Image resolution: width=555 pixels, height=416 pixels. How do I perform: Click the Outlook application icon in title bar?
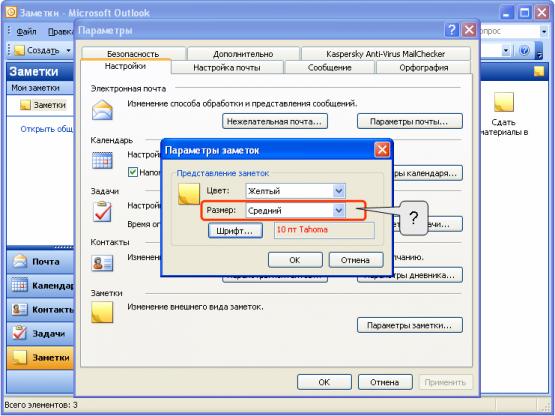11,12
